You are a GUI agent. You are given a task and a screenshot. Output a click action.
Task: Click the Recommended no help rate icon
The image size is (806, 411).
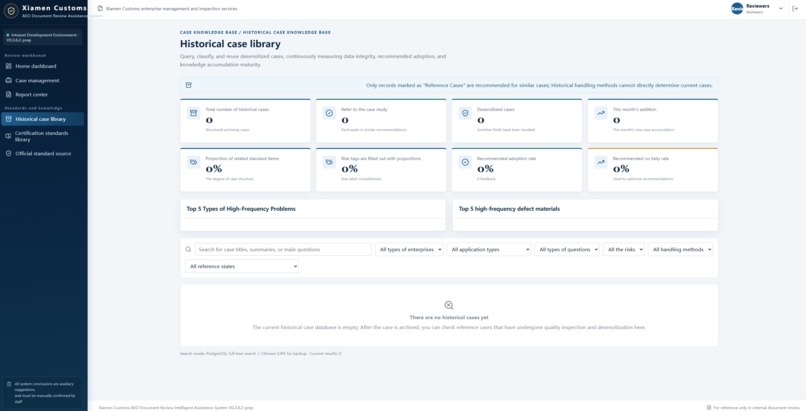click(601, 162)
